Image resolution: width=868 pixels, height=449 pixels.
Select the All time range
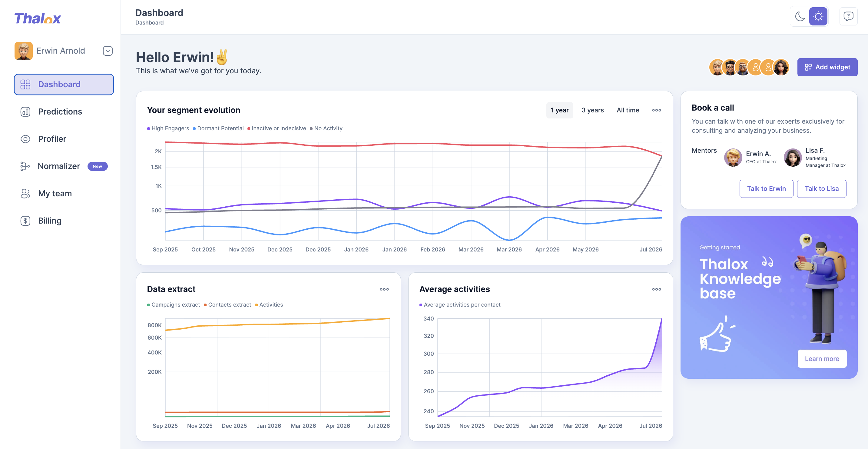[628, 110]
